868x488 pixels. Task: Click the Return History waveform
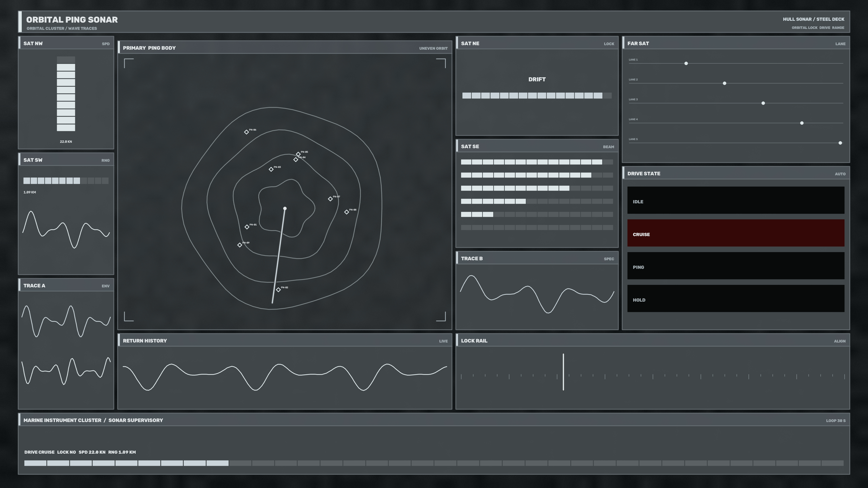pyautogui.click(x=285, y=377)
